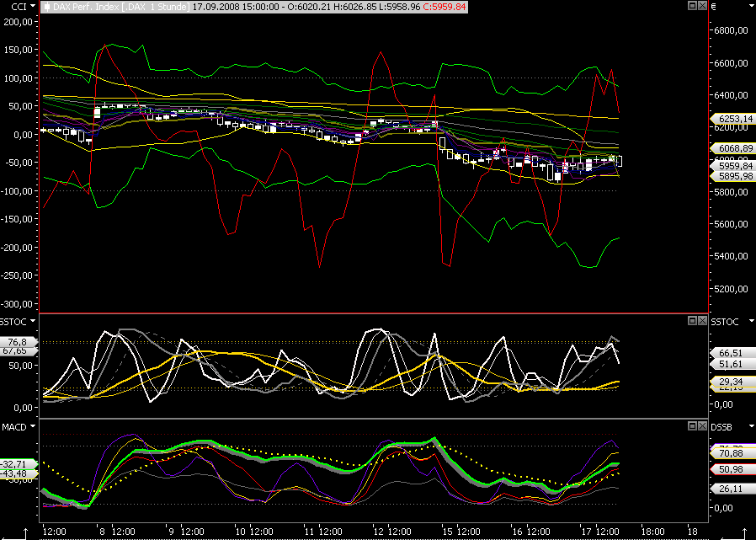
Task: Click the candlestick icon beside DAX title
Action: pos(45,6)
